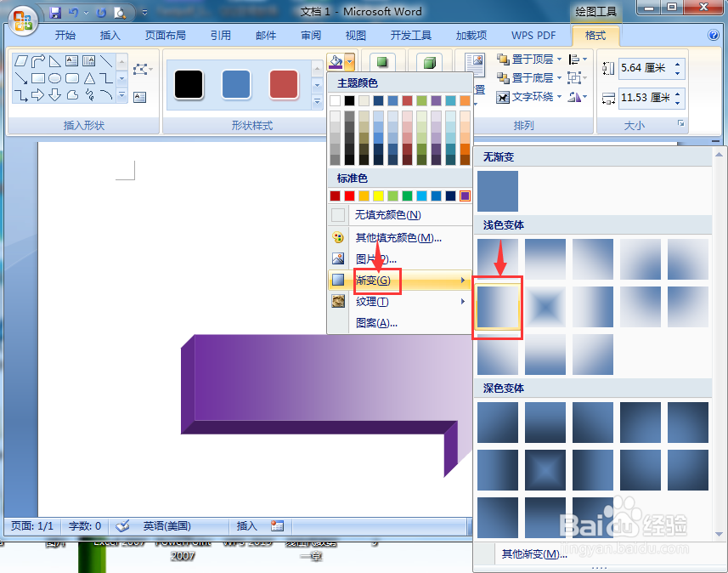Open the Align objects dropdown
The width and height of the screenshot is (728, 573).
coord(578,60)
